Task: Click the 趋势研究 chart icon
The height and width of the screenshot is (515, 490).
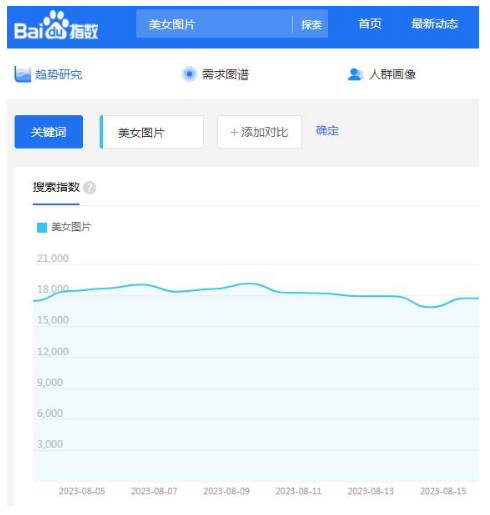Action: click(x=22, y=74)
